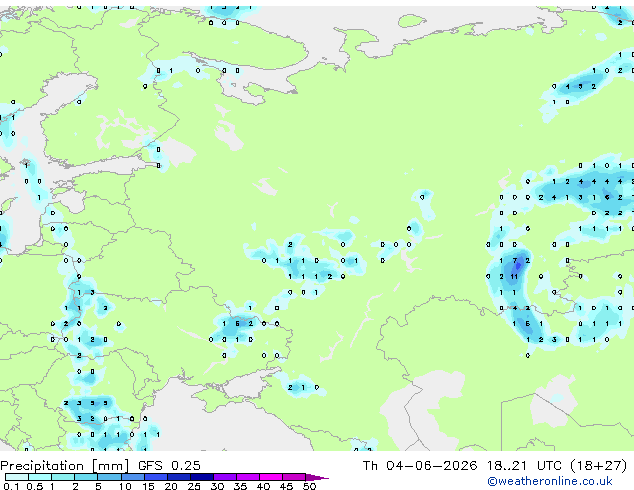
Task: Click the 25–30 mm navy legend swatch
Action: [201, 477]
